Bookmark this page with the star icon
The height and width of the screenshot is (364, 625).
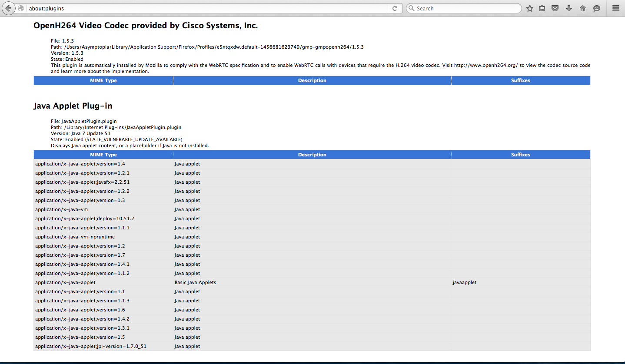coord(529,8)
